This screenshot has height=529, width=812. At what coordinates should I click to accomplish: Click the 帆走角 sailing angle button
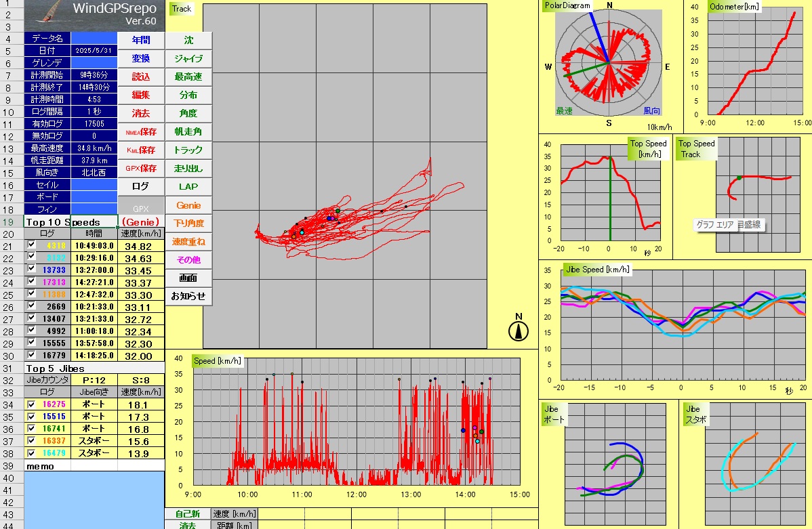tap(188, 132)
